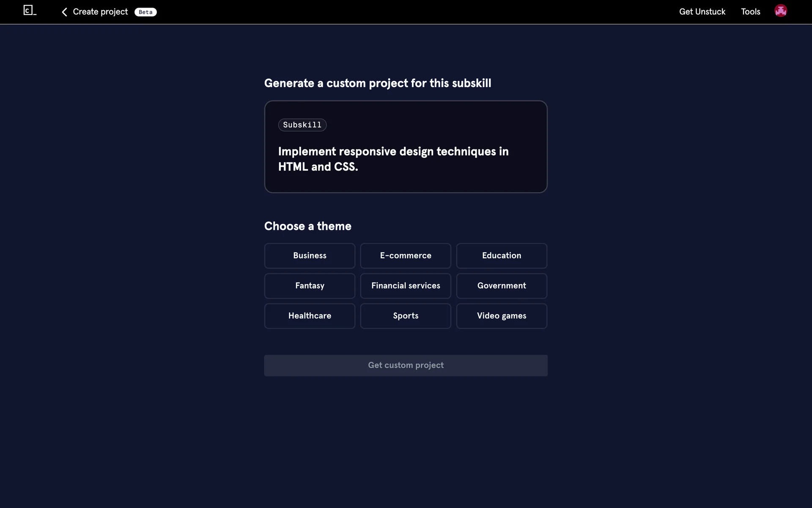The image size is (812, 508).
Task: Click the responsive design subskill card
Action: (x=406, y=159)
